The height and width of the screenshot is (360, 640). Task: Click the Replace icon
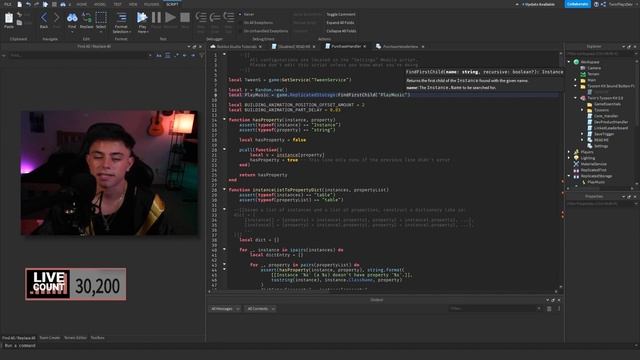tap(87, 17)
